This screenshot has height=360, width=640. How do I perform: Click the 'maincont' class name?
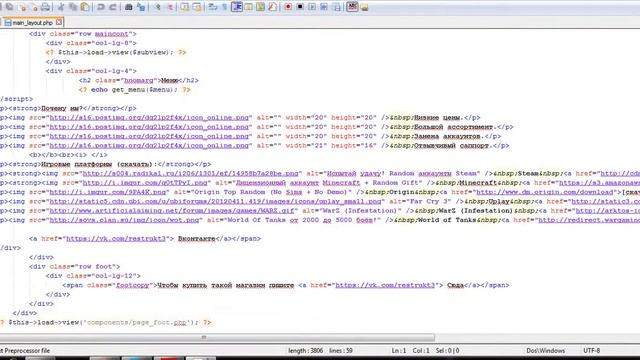[111, 34]
